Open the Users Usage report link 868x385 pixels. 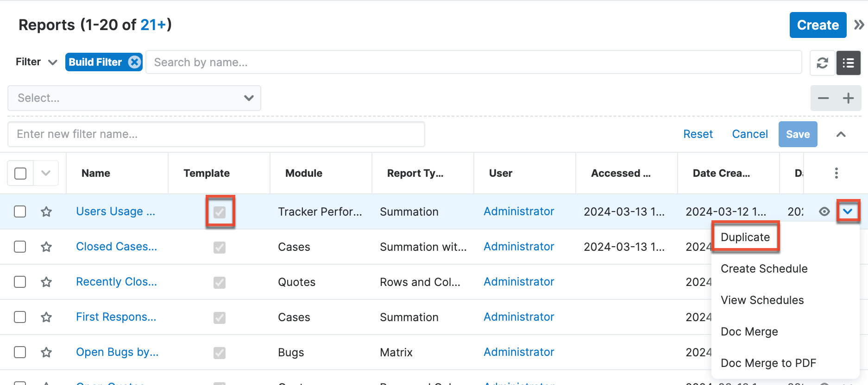tap(116, 211)
